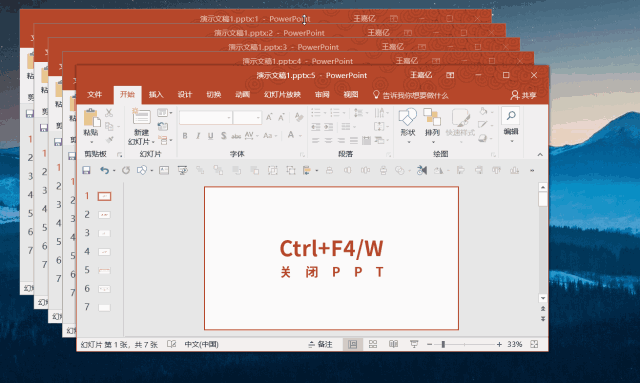Click the 共享 (Share) button
Image resolution: width=640 pixels, height=383 pixels.
tap(523, 96)
